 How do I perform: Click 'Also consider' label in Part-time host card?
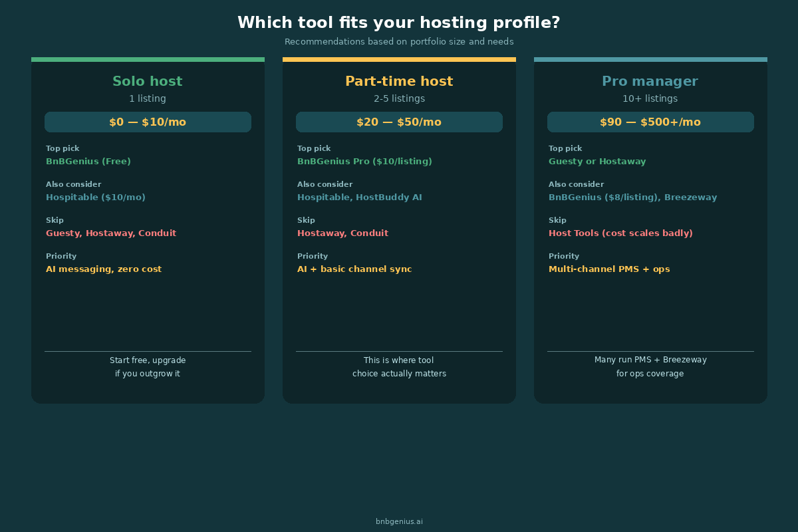(x=325, y=184)
